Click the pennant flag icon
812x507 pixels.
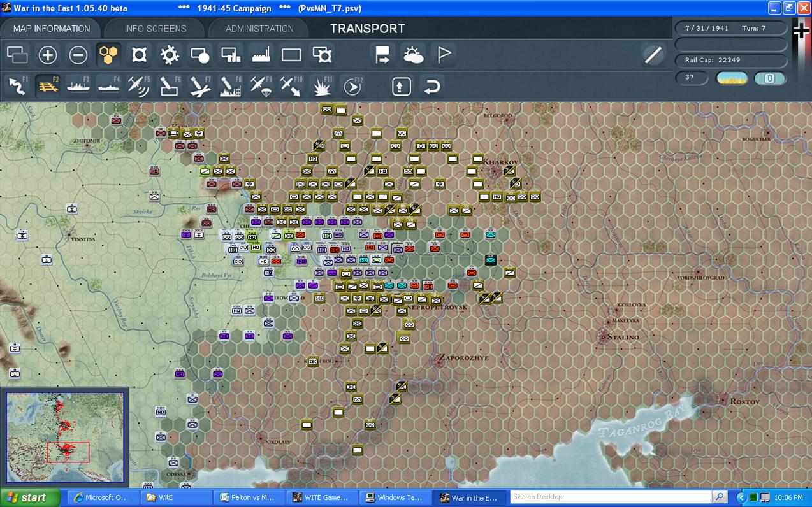pyautogui.click(x=444, y=55)
